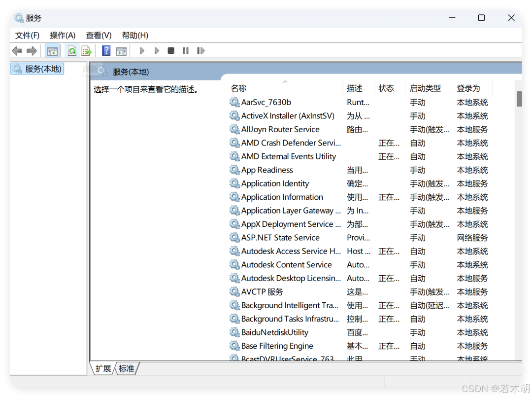Click the gear icon beside App Readiness
Viewport: 532px width, 397px height.
click(234, 170)
